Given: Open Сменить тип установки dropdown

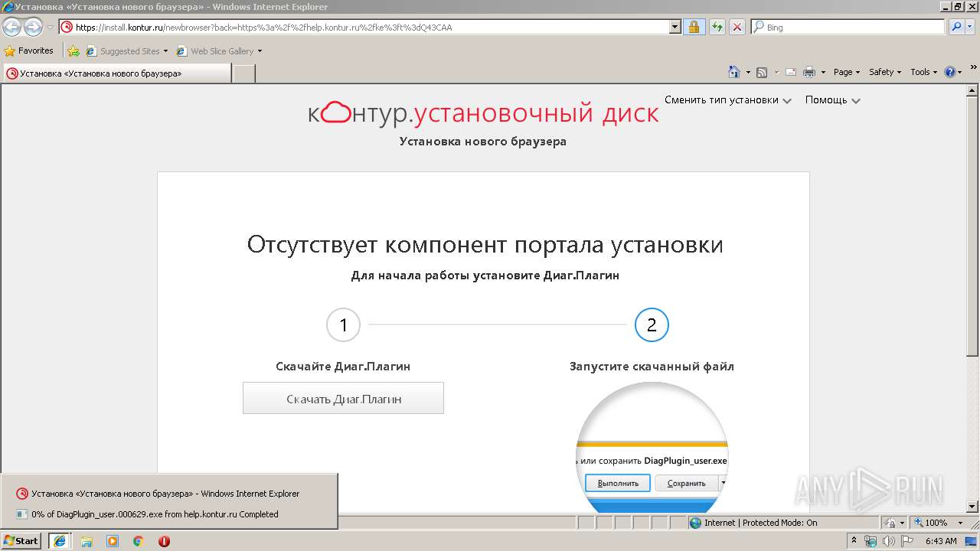Looking at the screenshot, I should (x=727, y=100).
